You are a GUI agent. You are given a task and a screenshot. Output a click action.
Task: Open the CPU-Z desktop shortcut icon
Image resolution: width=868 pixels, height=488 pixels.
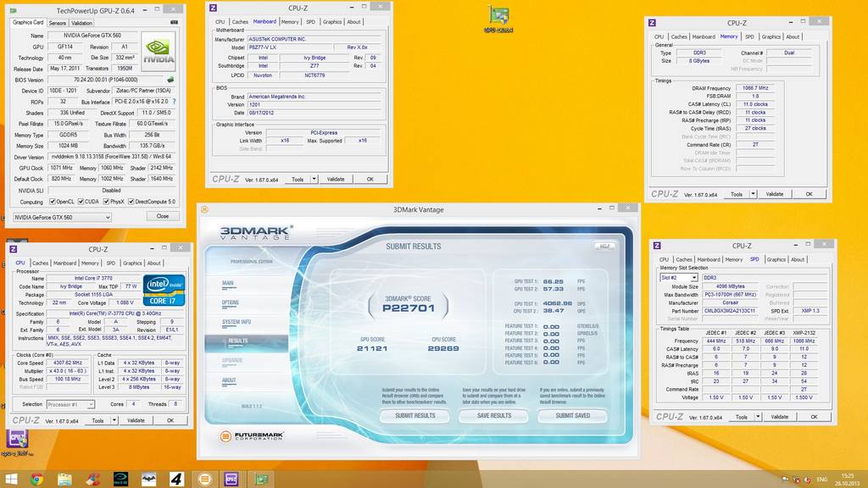(x=17, y=443)
